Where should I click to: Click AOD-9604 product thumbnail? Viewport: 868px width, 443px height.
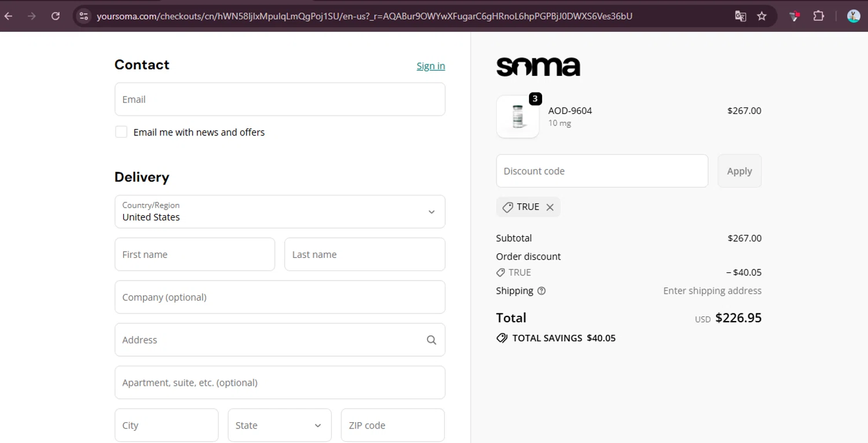[518, 116]
